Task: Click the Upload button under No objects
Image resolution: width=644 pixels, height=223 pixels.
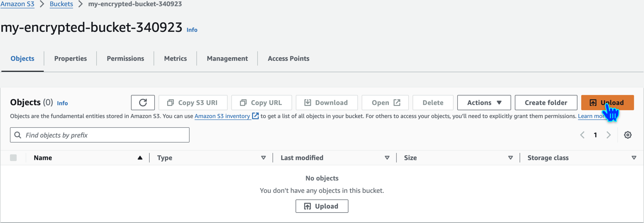Action: point(322,206)
